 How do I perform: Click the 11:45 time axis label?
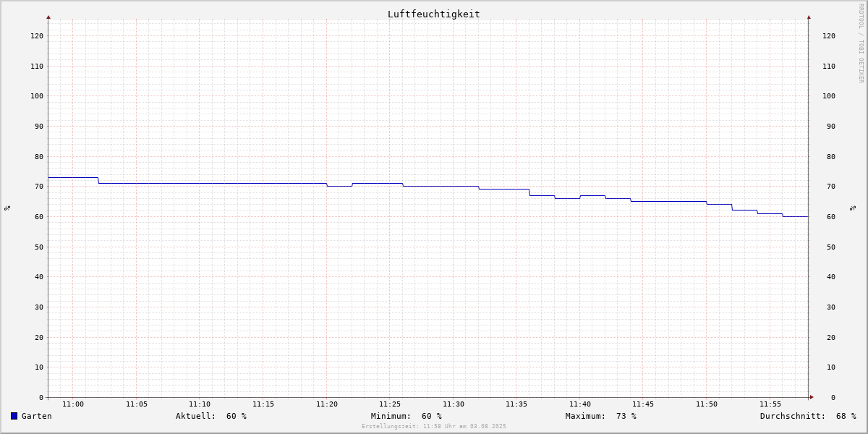point(643,404)
